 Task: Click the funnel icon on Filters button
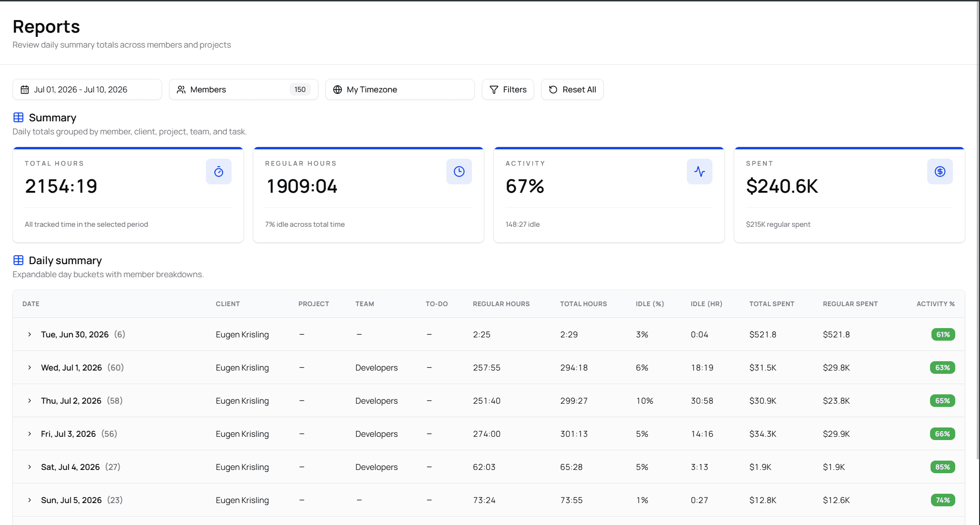click(494, 90)
